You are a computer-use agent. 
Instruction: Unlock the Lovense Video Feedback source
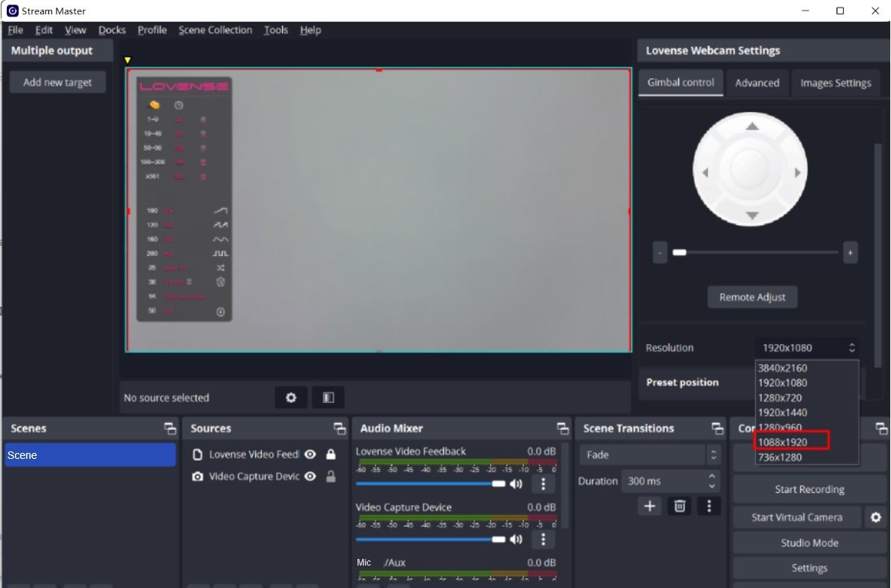pos(331,454)
